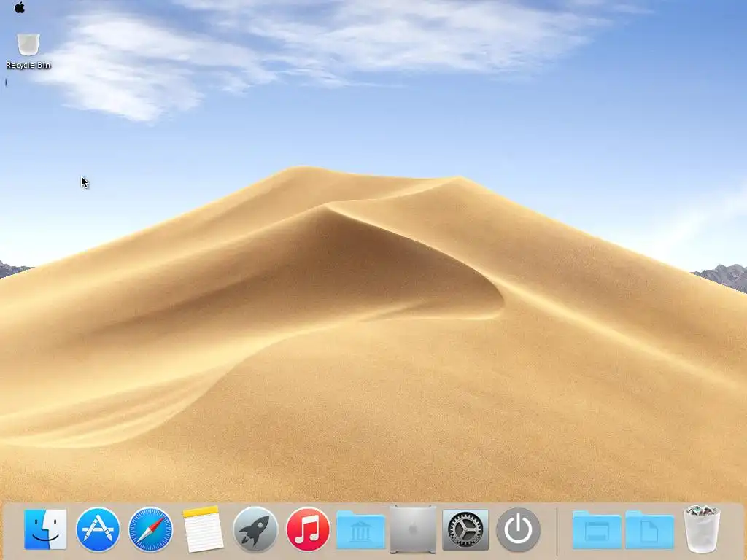Open the Notes notepad dock icon
Viewport: 747px width, 560px height.
[203, 529]
